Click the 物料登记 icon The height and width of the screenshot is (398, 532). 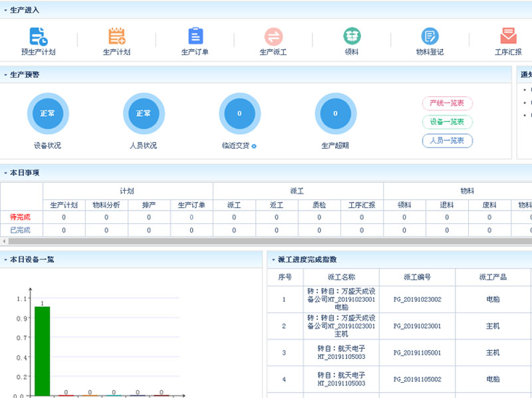click(430, 36)
